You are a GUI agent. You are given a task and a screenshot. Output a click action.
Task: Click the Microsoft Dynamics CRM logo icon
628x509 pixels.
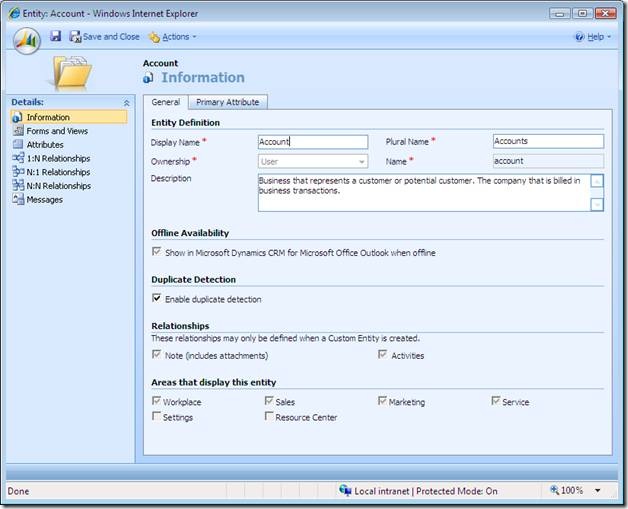pyautogui.click(x=27, y=39)
